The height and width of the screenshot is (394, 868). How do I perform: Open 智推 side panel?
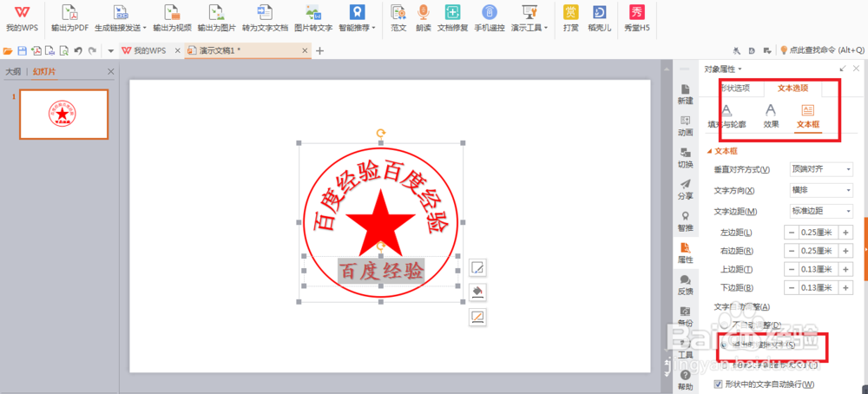coord(686,221)
